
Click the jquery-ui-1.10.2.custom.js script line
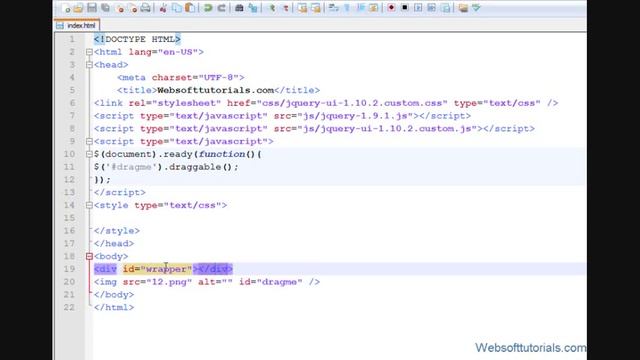pos(314,129)
